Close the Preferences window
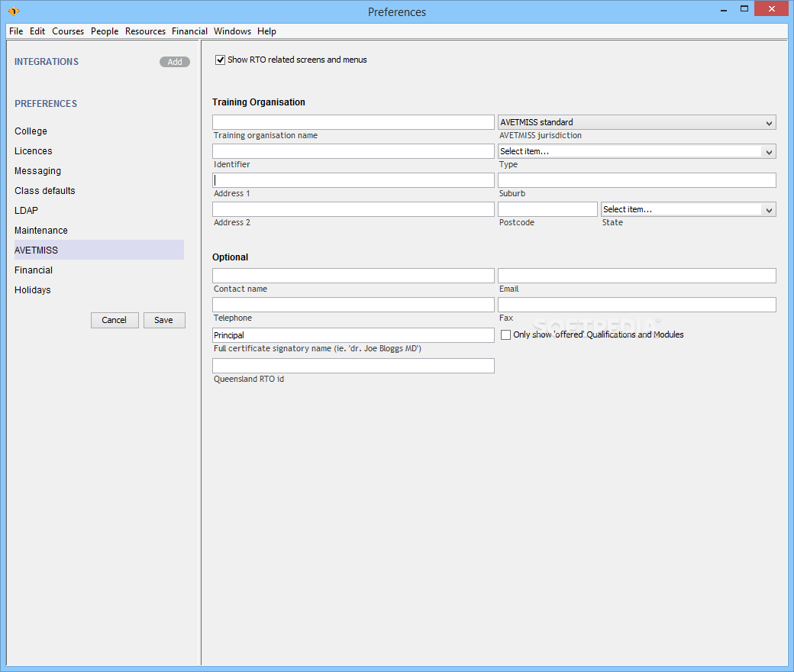Screen dimensions: 794x672 (x=771, y=8)
